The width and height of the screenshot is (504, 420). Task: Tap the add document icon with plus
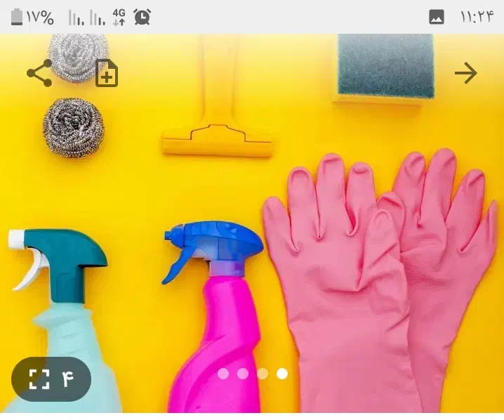point(107,73)
